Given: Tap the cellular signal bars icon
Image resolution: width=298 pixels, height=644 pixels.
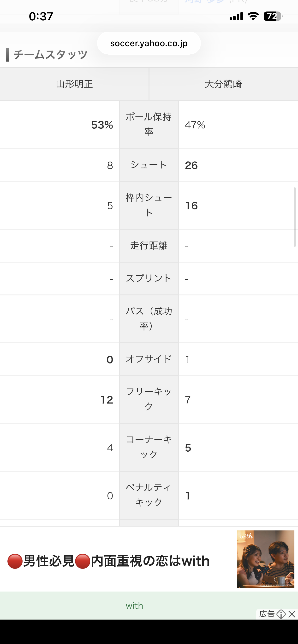Looking at the screenshot, I should click(x=236, y=17).
